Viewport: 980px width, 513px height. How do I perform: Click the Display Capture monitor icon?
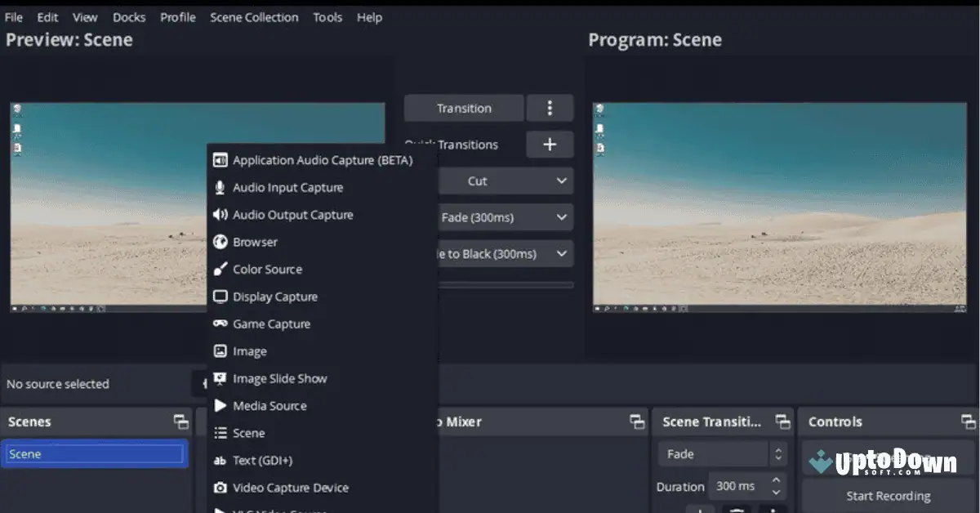[x=220, y=297]
